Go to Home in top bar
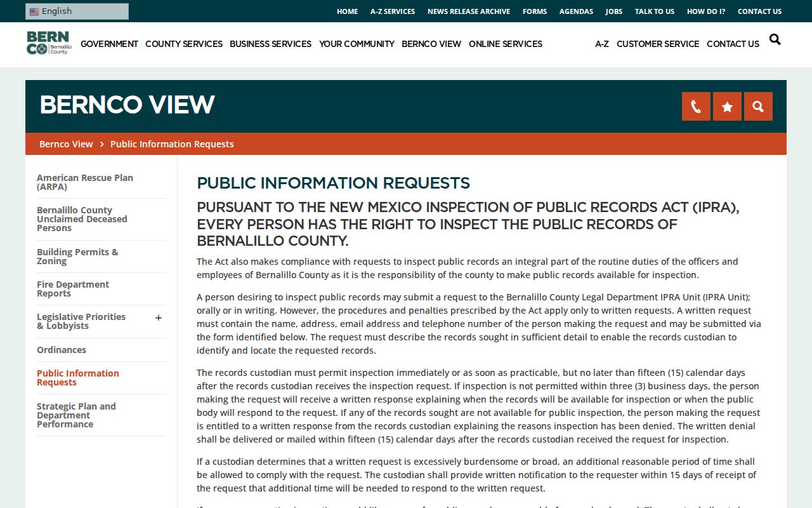 pos(347,11)
